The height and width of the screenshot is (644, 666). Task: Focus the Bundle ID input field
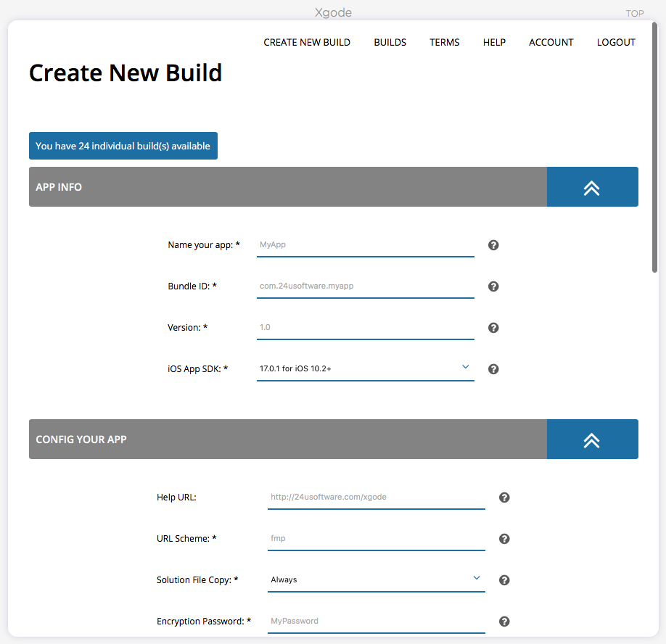click(365, 286)
